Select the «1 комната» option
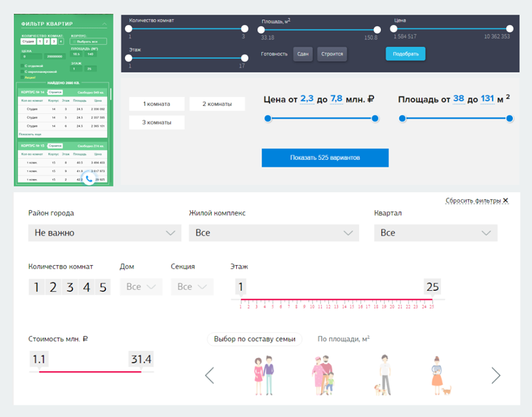 click(157, 104)
